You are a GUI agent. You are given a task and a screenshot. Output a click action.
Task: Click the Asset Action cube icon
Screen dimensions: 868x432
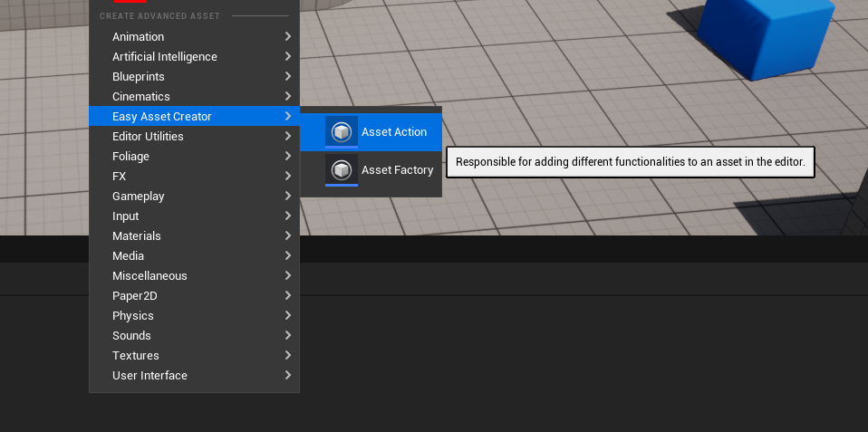(342, 132)
